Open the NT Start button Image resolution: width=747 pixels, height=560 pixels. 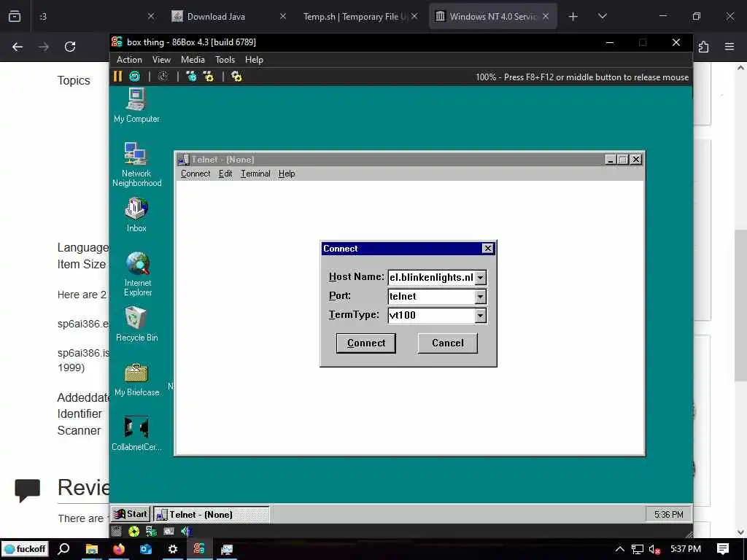[x=131, y=514]
